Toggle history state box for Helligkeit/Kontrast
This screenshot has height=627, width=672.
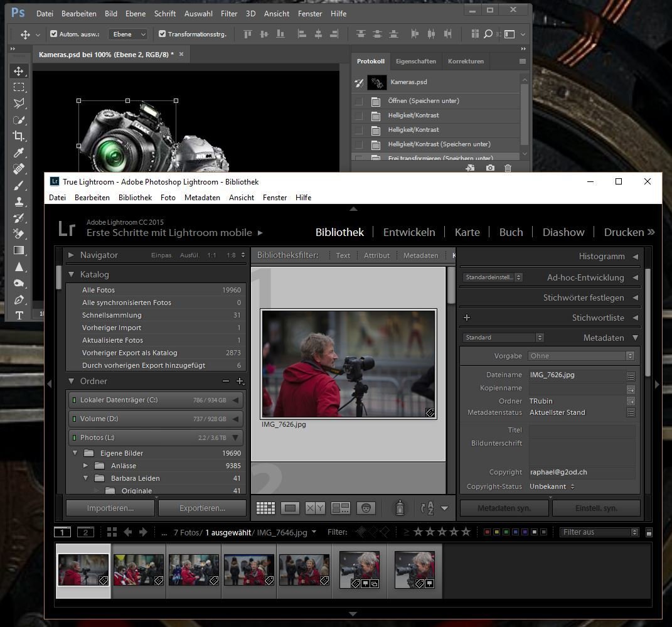[358, 115]
